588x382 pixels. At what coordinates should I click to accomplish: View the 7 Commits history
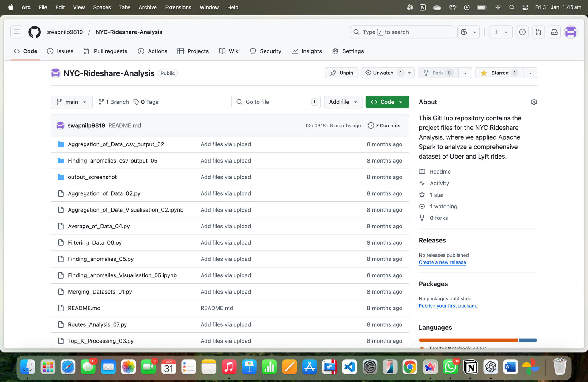pos(384,125)
